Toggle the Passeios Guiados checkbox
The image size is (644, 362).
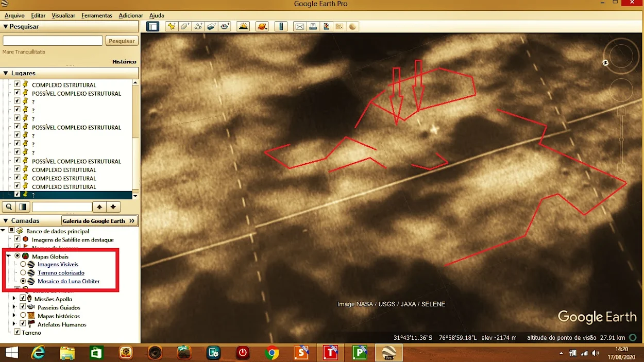coord(23,307)
